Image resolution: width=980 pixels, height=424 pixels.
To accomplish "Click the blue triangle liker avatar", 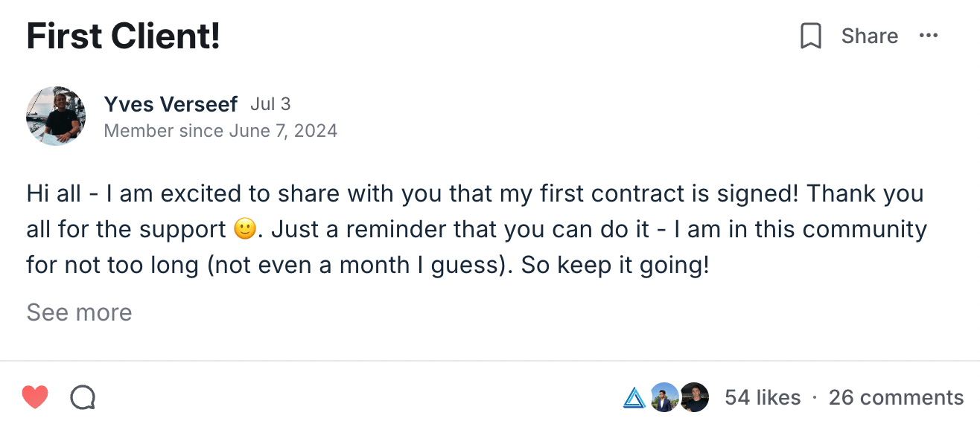I will (x=634, y=398).
